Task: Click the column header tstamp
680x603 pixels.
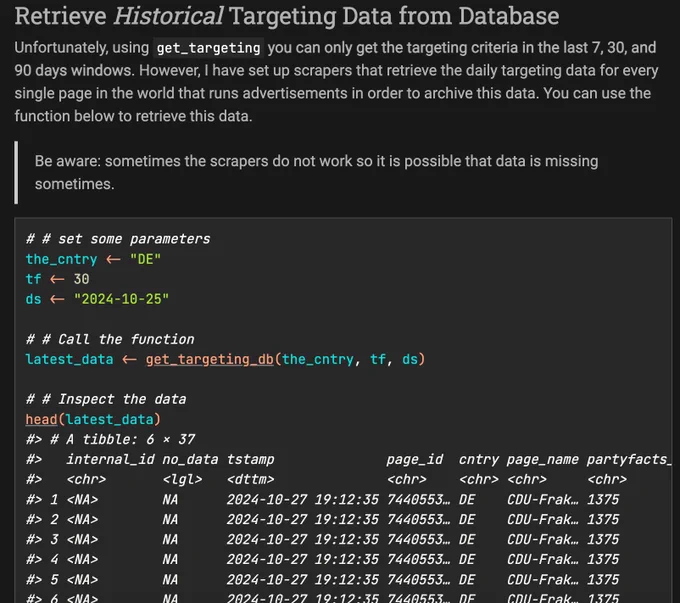Action: click(x=251, y=459)
